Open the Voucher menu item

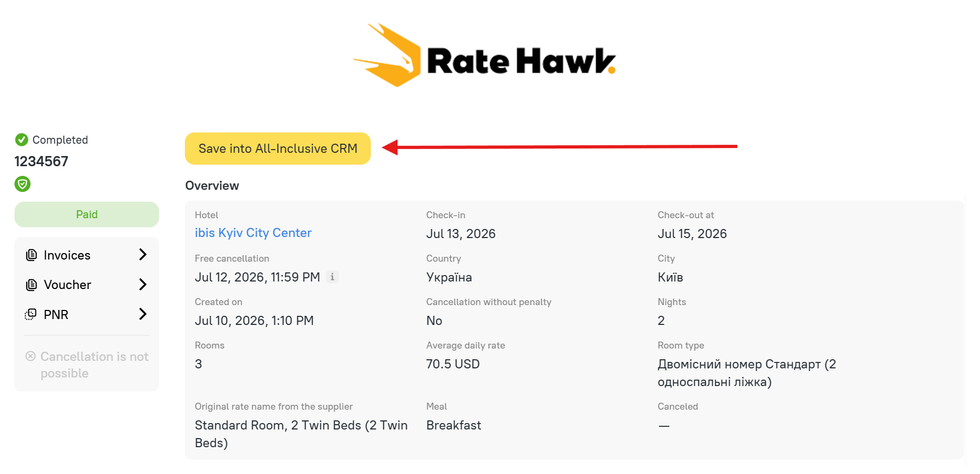pos(87,285)
